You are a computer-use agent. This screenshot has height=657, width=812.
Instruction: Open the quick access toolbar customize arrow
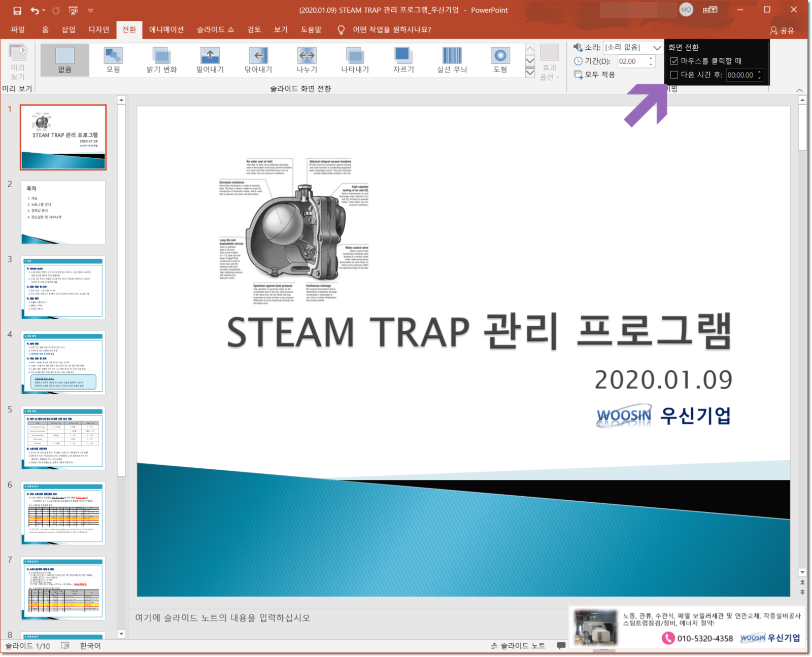point(90,10)
